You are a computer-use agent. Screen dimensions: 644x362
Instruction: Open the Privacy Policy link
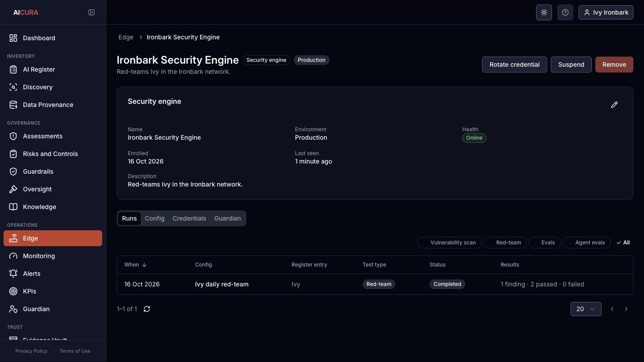31,351
